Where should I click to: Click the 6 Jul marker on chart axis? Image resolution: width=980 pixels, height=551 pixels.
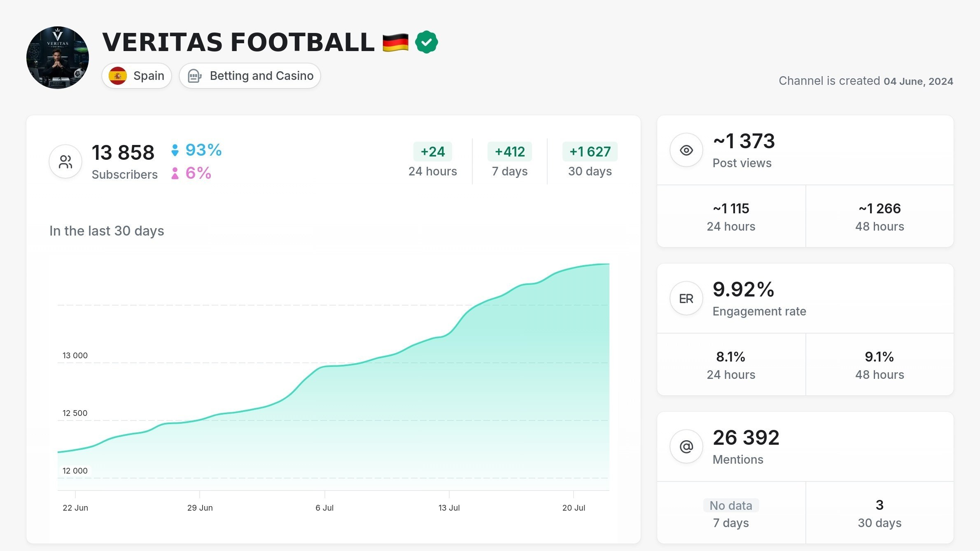pyautogui.click(x=324, y=508)
